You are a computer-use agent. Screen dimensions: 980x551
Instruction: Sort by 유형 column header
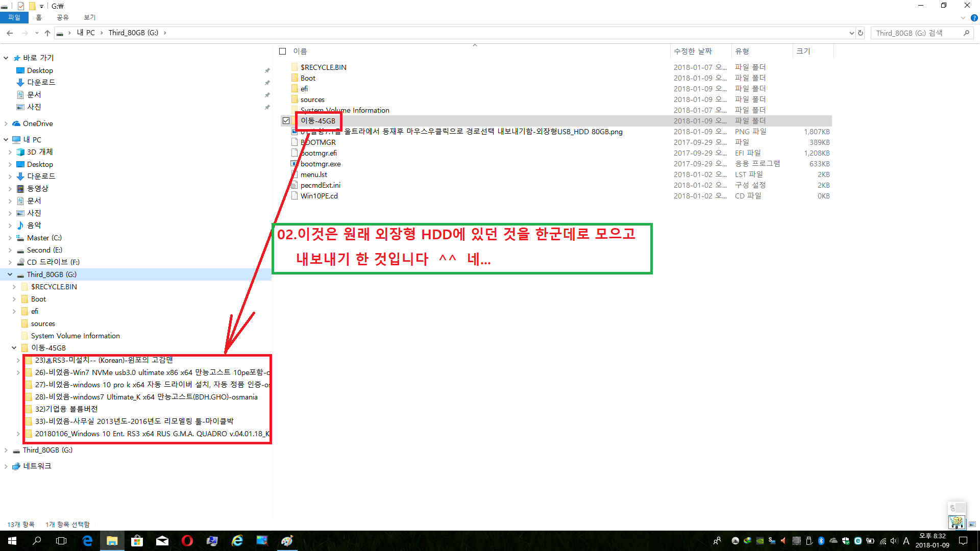(762, 52)
